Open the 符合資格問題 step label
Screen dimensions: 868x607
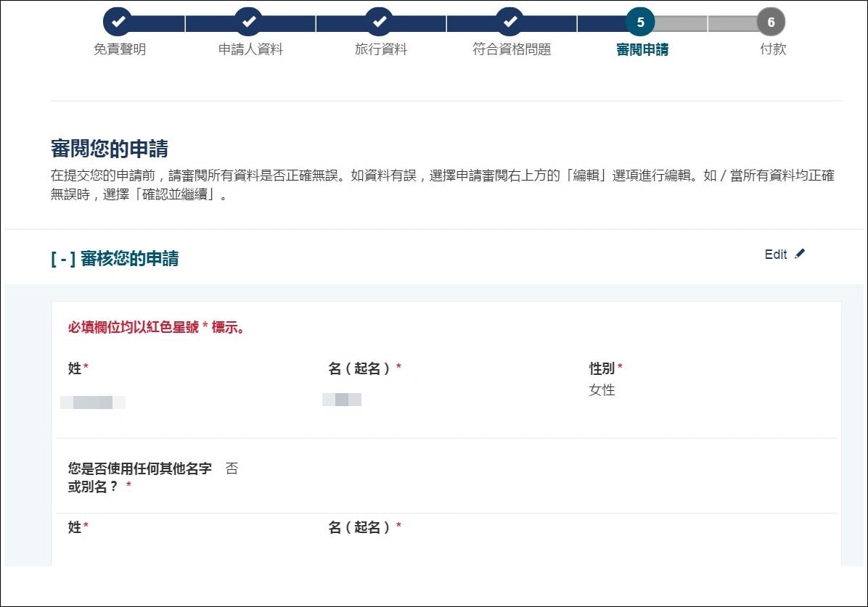(x=512, y=49)
